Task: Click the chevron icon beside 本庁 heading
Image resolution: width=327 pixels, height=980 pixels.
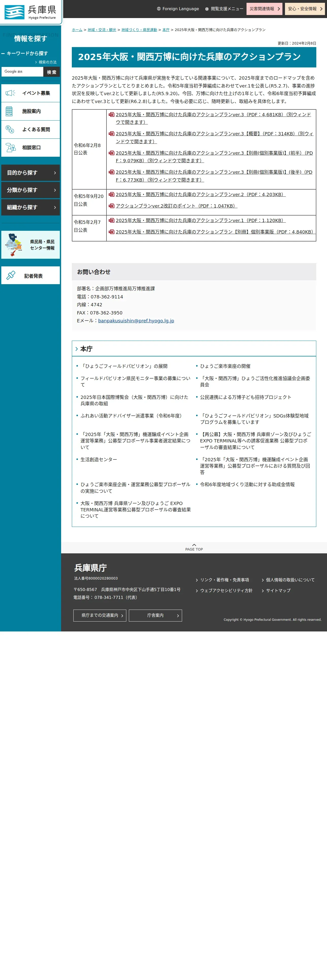Action: click(x=76, y=349)
